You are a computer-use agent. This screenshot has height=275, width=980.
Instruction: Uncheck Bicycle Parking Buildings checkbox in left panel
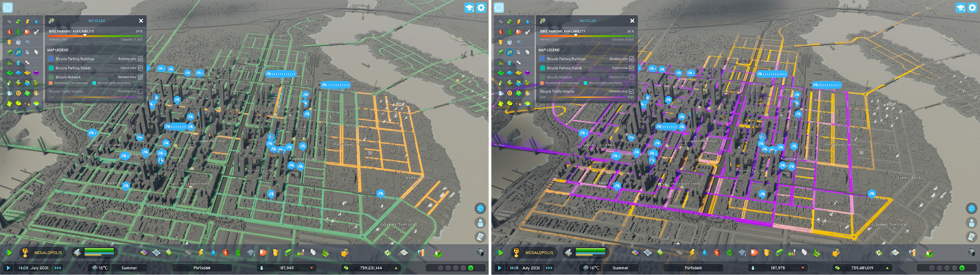pyautogui.click(x=140, y=59)
